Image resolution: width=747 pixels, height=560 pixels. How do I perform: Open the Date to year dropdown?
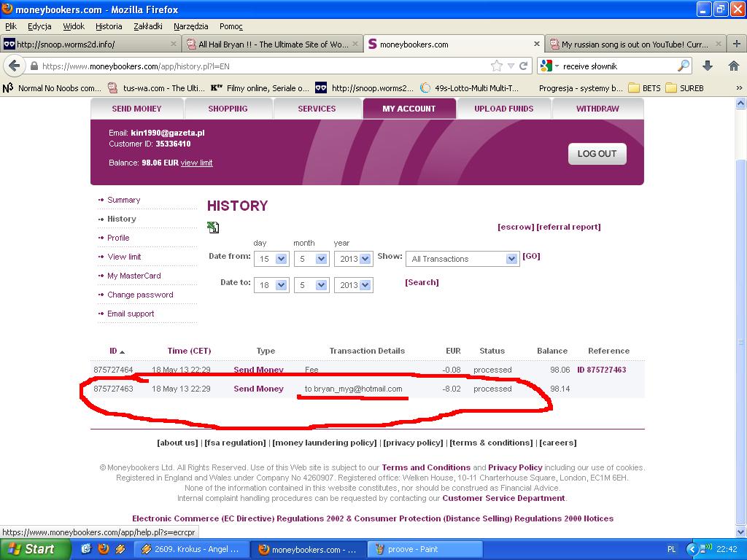click(353, 285)
